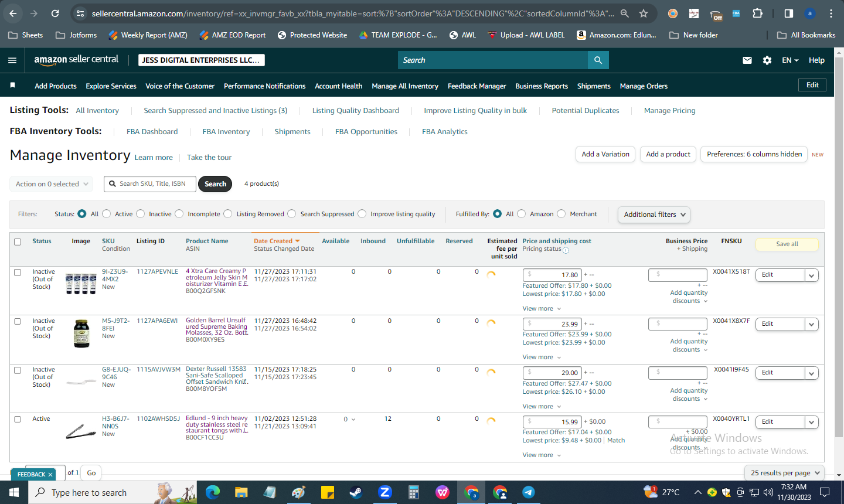Close the Feedback tab
Image resolution: width=844 pixels, height=504 pixels.
tap(50, 475)
